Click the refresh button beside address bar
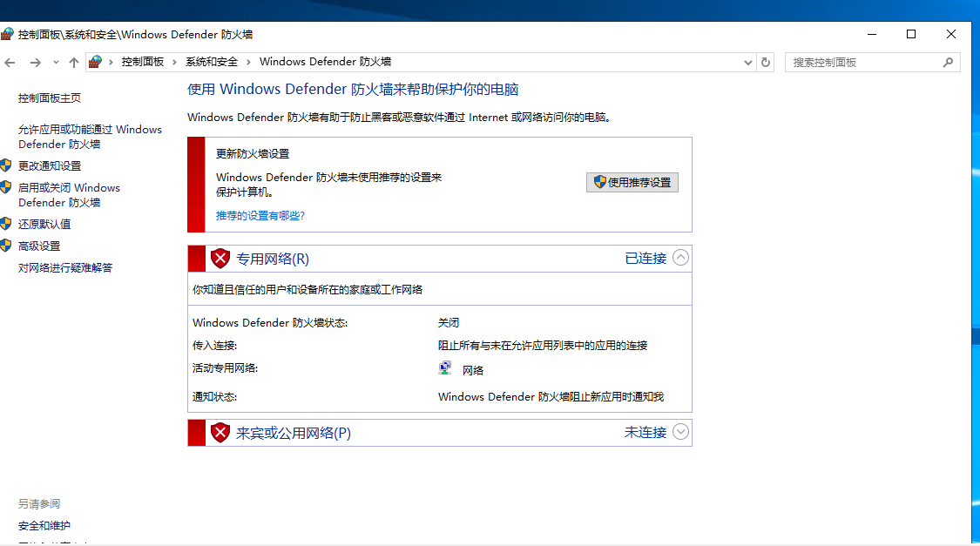This screenshot has height=546, width=980. click(766, 63)
